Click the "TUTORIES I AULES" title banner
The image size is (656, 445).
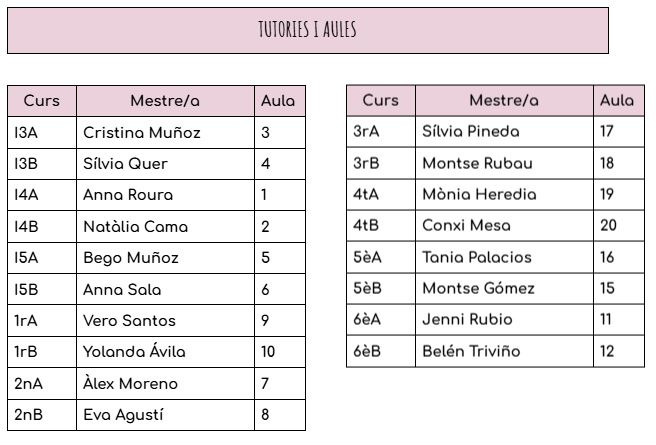tap(307, 30)
